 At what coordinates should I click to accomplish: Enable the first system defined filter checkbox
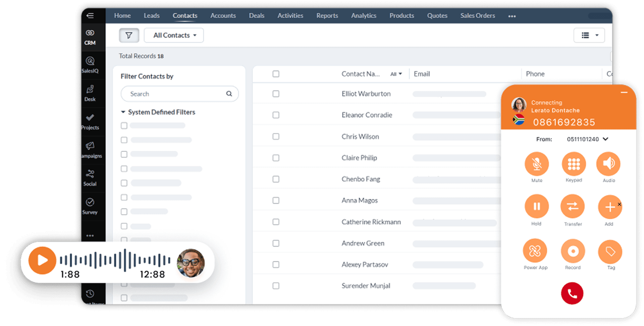[x=124, y=125]
